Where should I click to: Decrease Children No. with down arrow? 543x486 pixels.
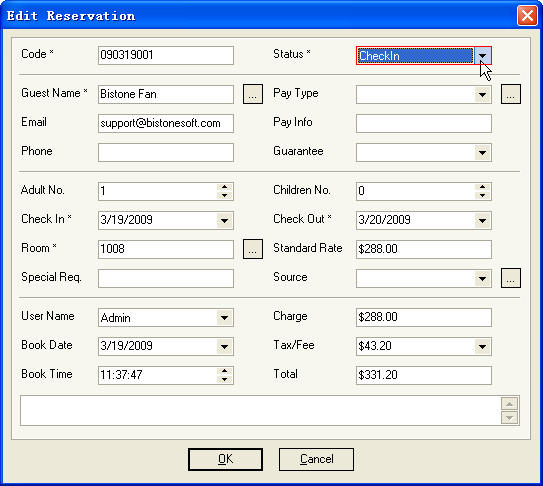tap(482, 195)
